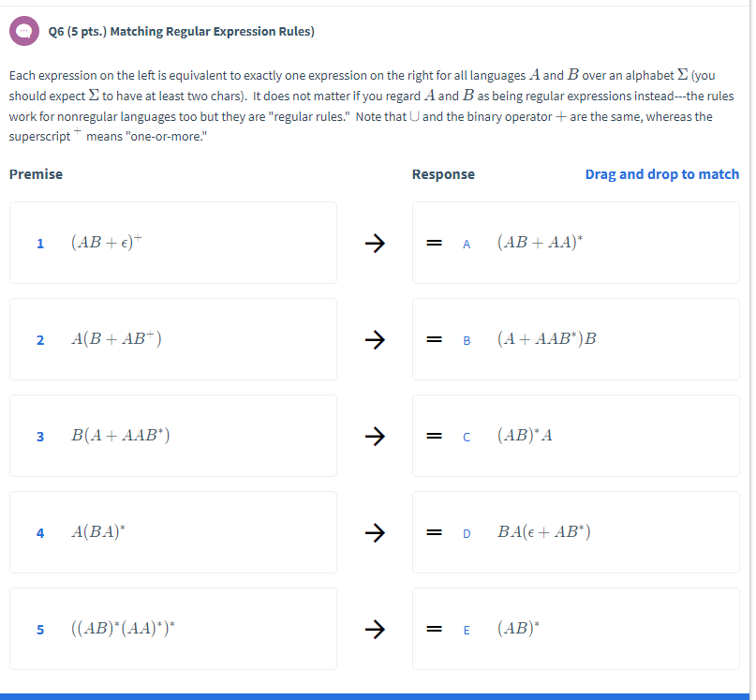Click the equals sign next to response A

434,244
